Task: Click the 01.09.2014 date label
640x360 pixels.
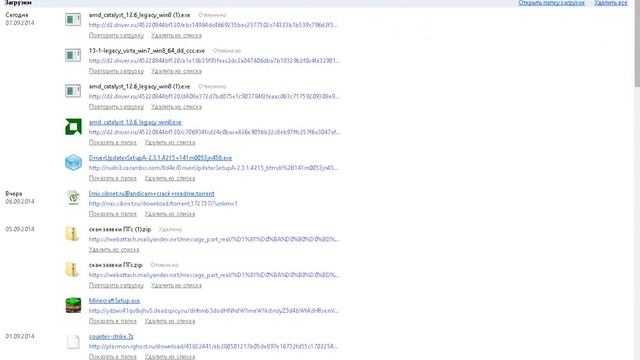Action: pyautogui.click(x=20, y=336)
